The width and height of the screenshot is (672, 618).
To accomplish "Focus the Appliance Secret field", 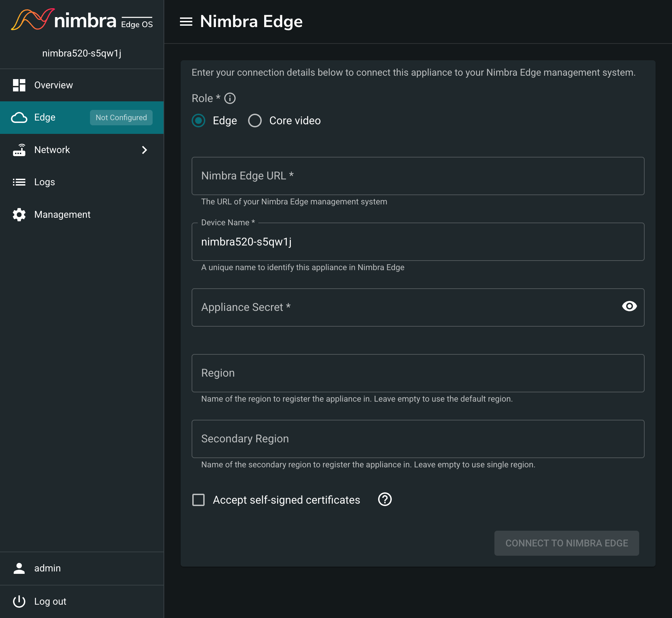I will point(418,307).
